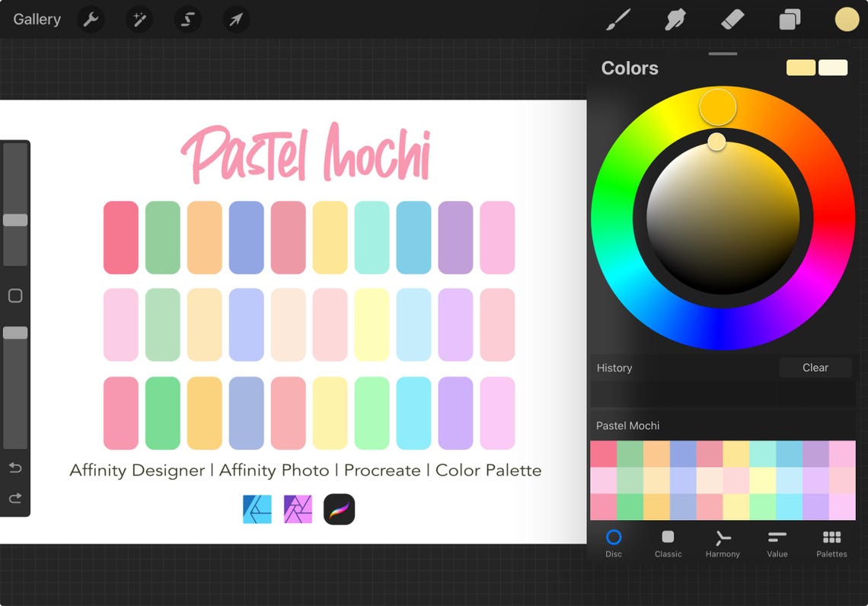Open the Value color mode
The image size is (868, 606).
pos(777,544)
